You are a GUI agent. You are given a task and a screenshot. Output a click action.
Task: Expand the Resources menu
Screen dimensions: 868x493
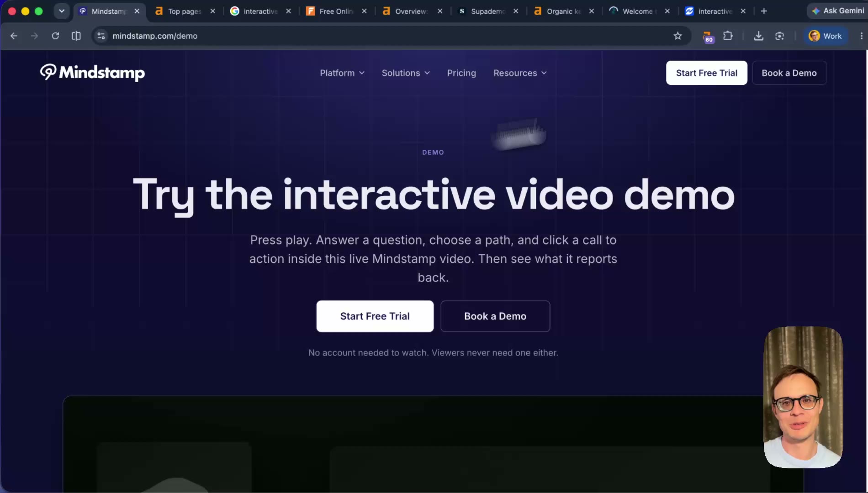click(520, 73)
